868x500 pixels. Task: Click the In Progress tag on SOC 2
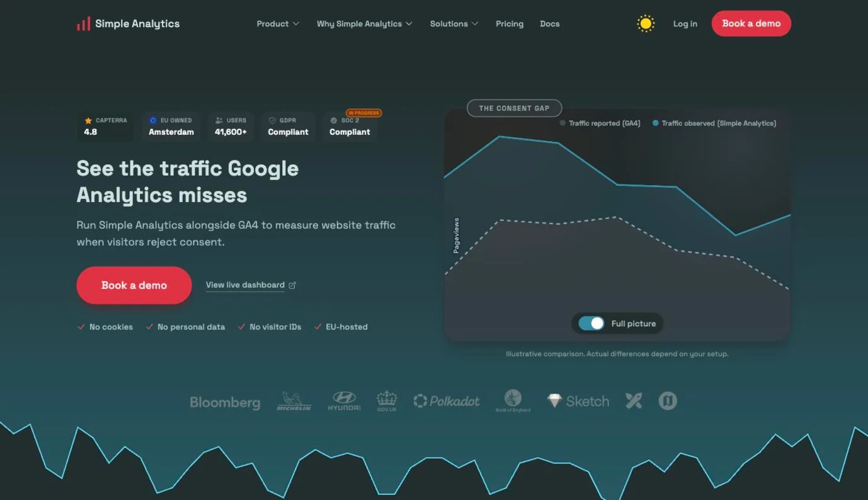[364, 113]
